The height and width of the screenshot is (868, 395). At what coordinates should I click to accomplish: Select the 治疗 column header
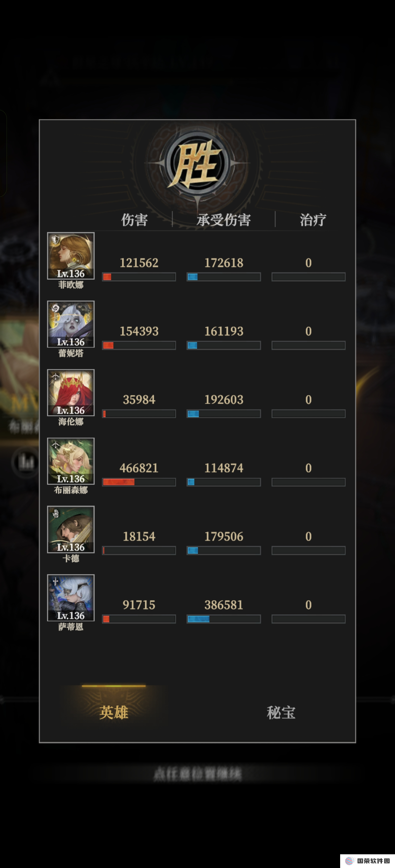coord(313,220)
